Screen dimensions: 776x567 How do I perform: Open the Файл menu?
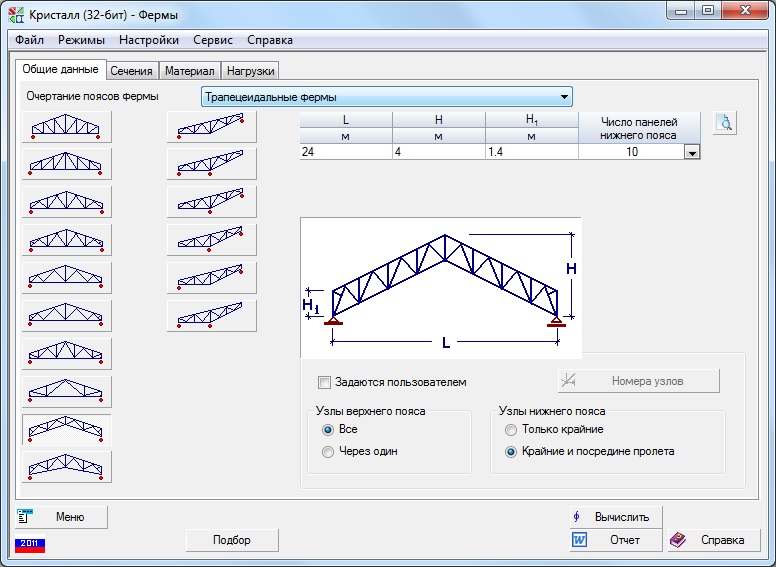29,40
